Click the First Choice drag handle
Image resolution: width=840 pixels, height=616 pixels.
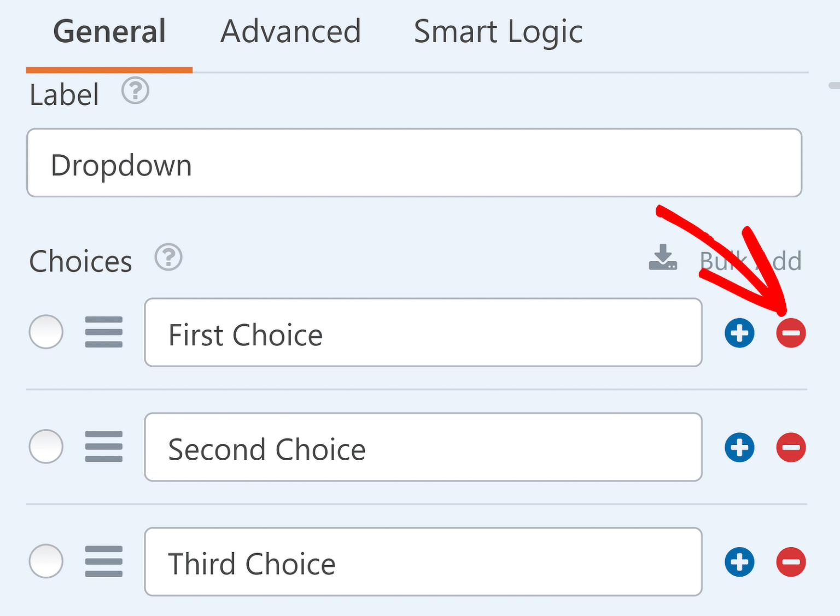pyautogui.click(x=103, y=332)
